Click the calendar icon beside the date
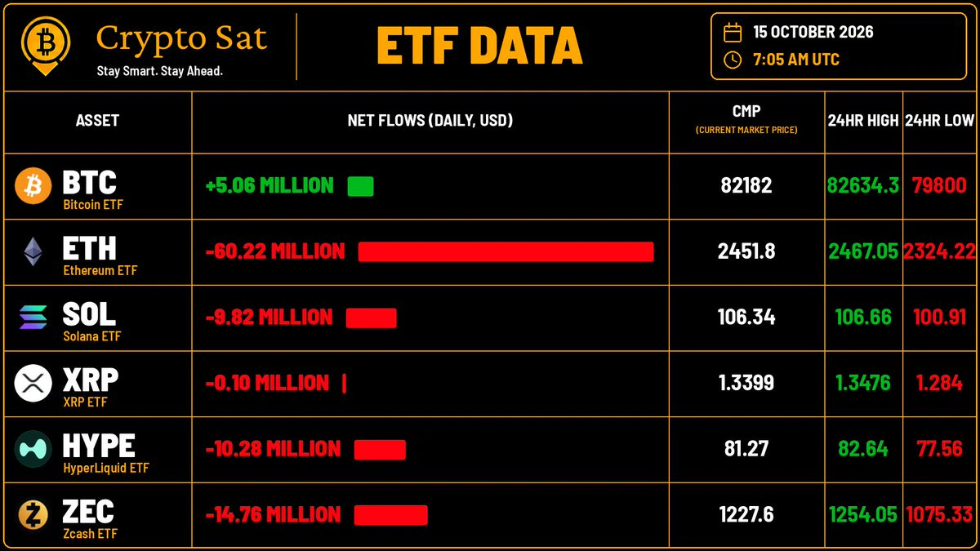 733,33
